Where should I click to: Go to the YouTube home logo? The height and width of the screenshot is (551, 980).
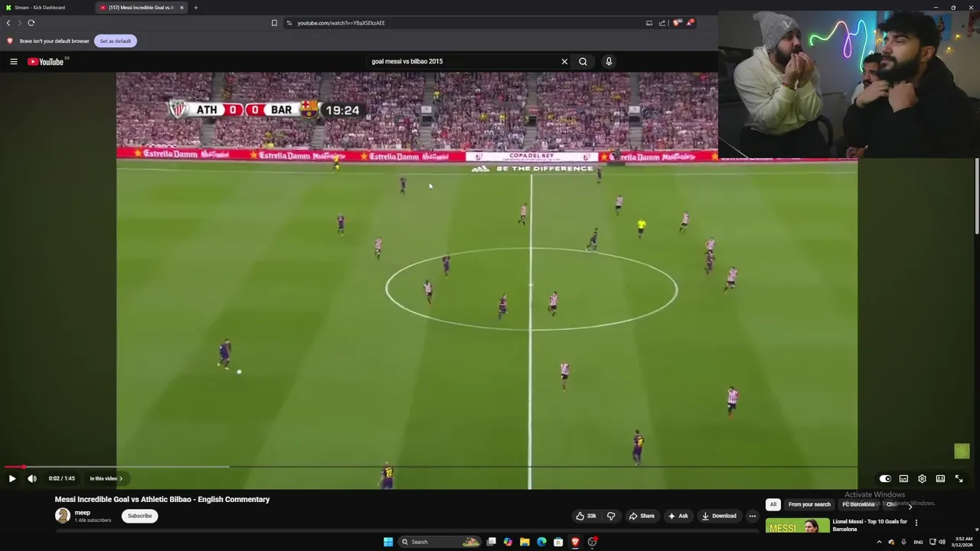pyautogui.click(x=47, y=61)
